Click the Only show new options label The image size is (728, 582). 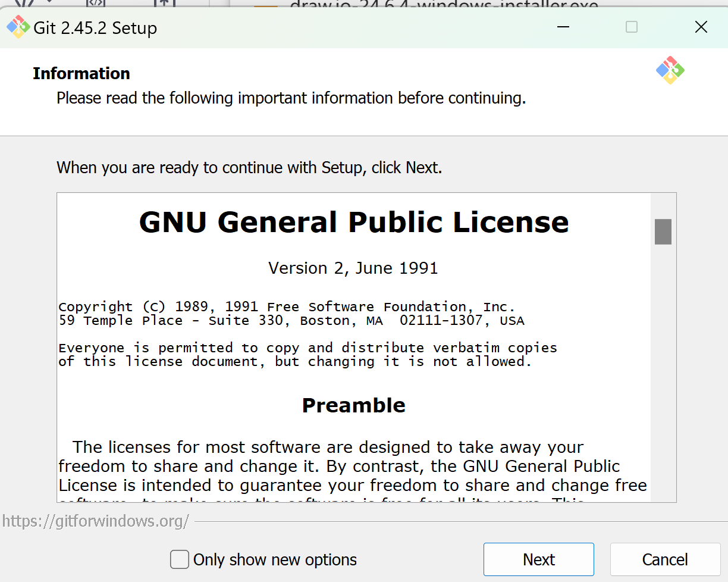pyautogui.click(x=275, y=560)
